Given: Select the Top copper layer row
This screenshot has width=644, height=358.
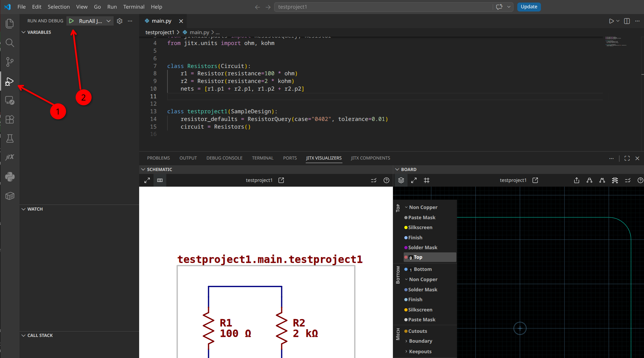Looking at the screenshot, I should (x=430, y=257).
